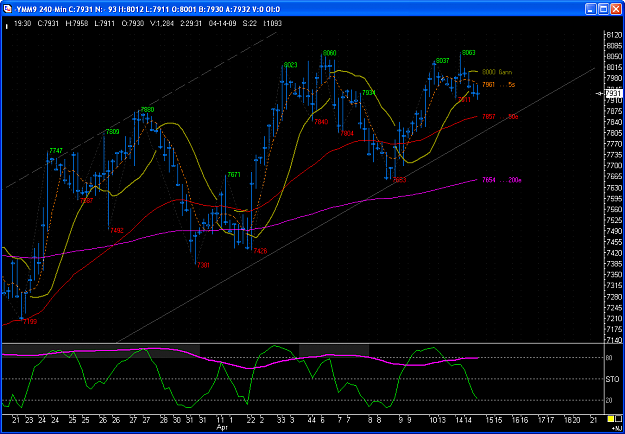Click the red 7911 swing low label on chart
The width and height of the screenshot is (625, 434).
464,100
